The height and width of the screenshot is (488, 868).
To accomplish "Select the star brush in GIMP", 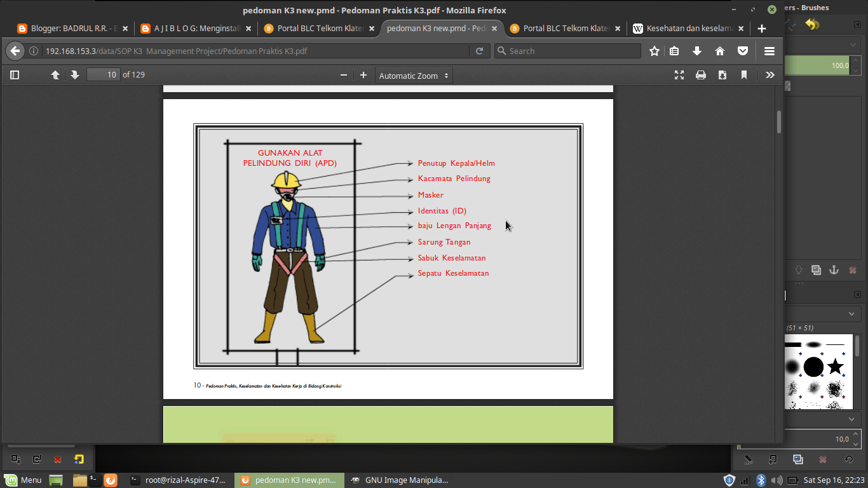I will click(835, 367).
